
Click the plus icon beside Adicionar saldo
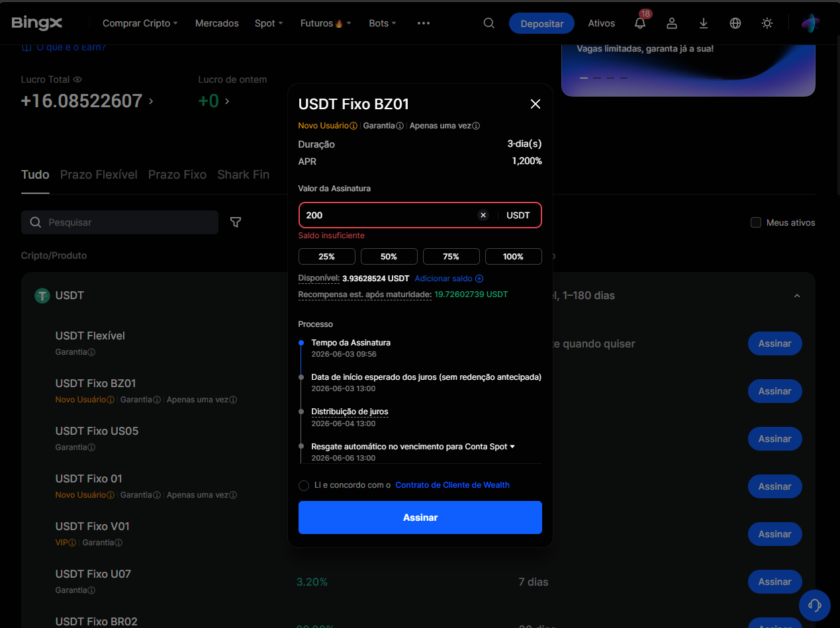click(x=479, y=279)
